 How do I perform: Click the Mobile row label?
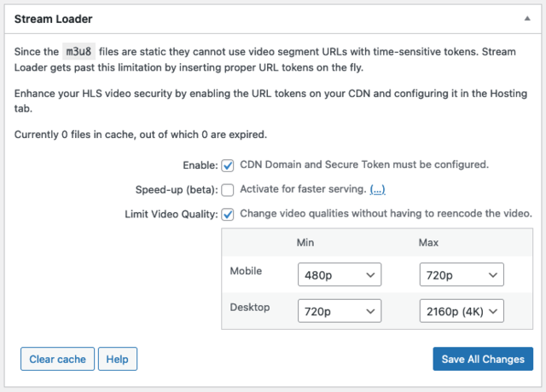click(247, 271)
